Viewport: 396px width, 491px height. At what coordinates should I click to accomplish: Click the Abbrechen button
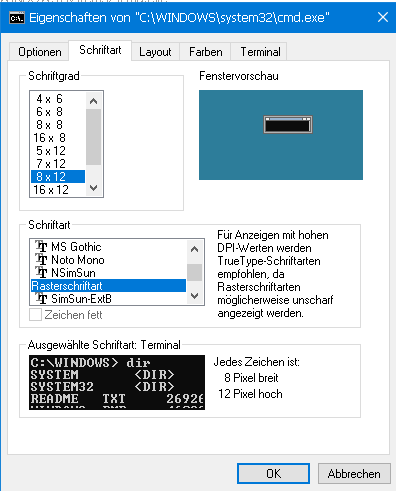[354, 473]
